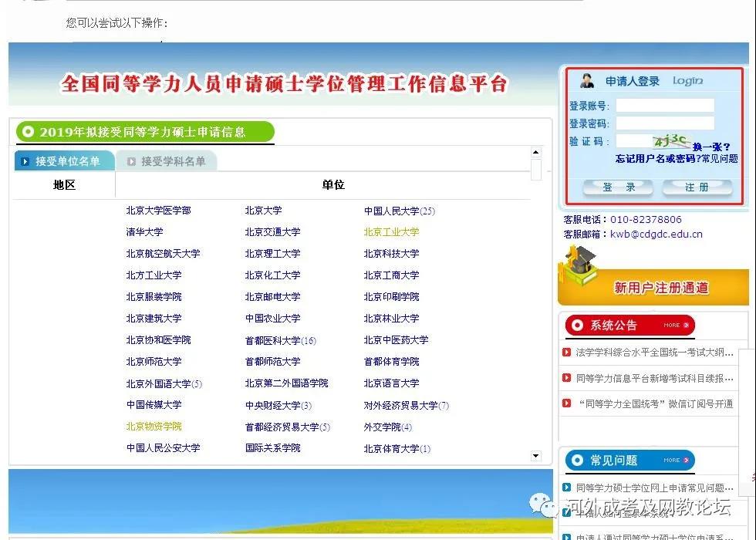Click the graduation cap registration icon
Viewport: 756px width, 540px height.
[579, 265]
